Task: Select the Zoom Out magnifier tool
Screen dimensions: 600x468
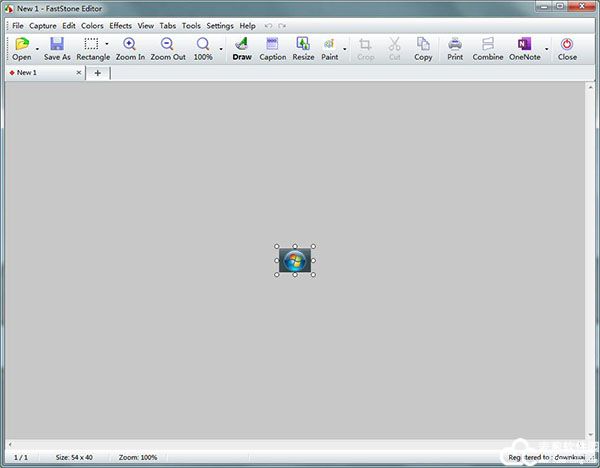Action: point(167,45)
